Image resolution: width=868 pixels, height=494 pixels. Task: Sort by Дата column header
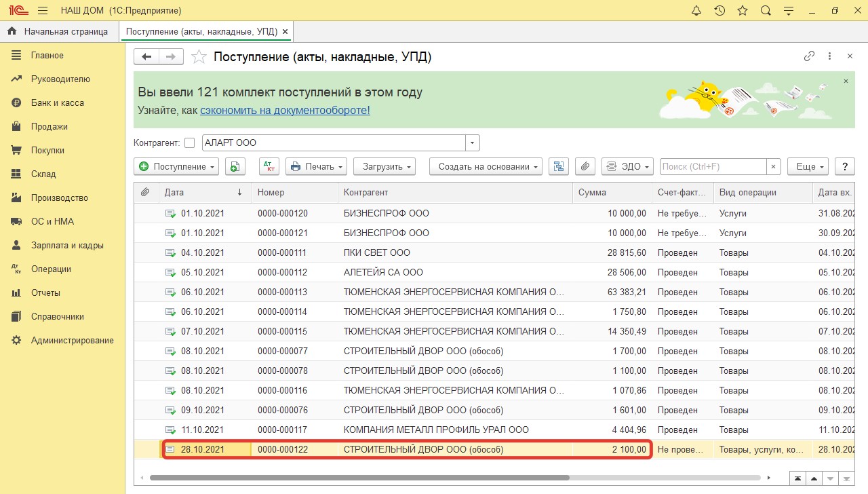click(204, 193)
